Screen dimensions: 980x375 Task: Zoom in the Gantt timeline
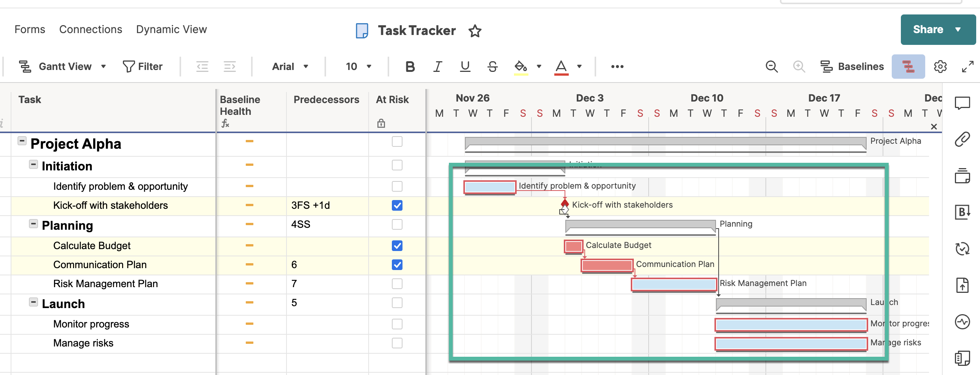pos(799,67)
